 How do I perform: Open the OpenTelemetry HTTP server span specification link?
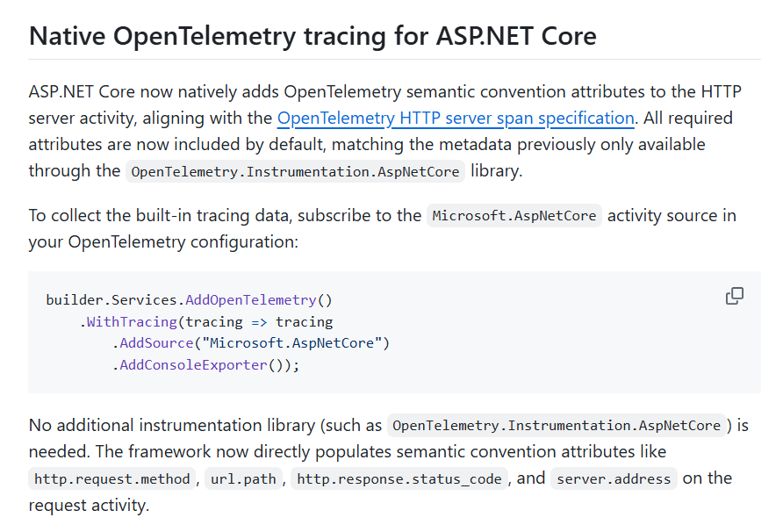tap(456, 118)
